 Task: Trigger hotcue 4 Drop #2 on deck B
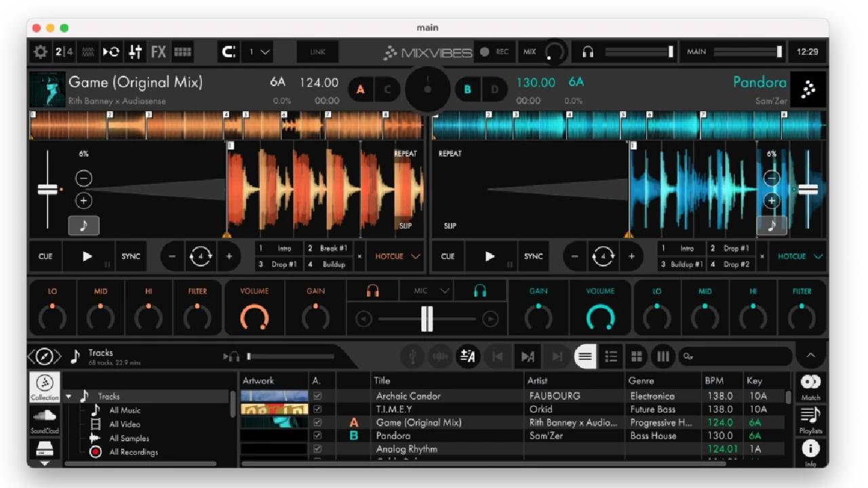coord(731,264)
